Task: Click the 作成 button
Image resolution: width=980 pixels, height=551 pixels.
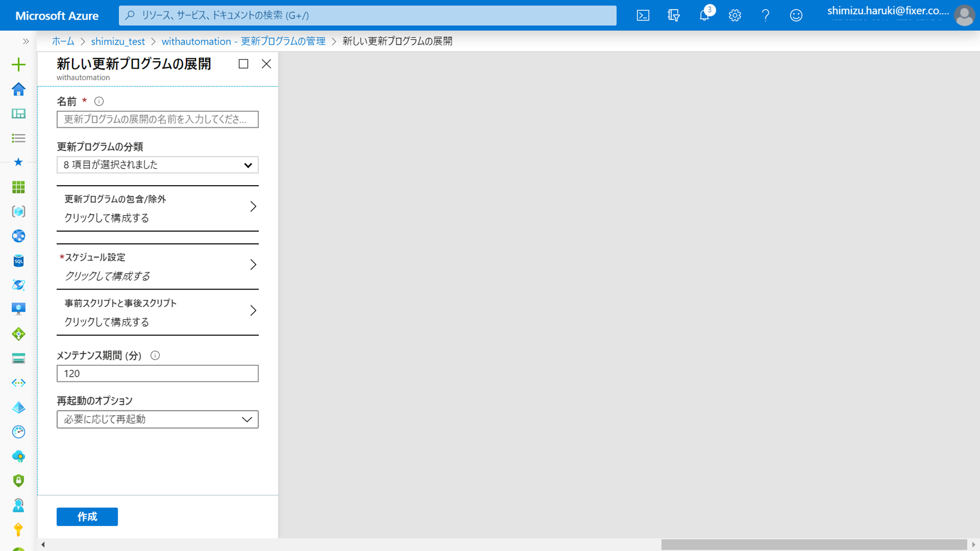Action: pos(87,517)
